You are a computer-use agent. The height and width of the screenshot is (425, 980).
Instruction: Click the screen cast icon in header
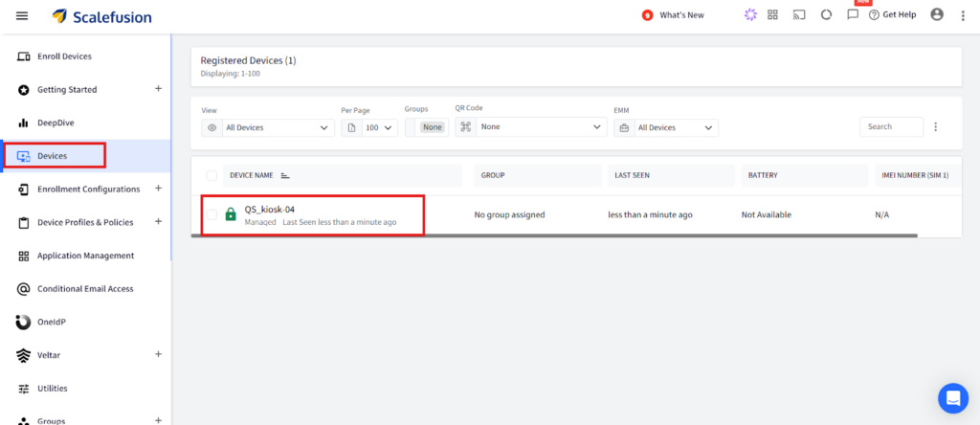tap(799, 15)
